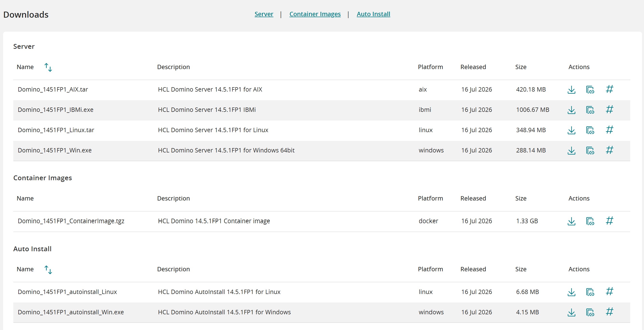644x330 pixels.
Task: Show hash for Domino Container image
Action: (x=609, y=221)
